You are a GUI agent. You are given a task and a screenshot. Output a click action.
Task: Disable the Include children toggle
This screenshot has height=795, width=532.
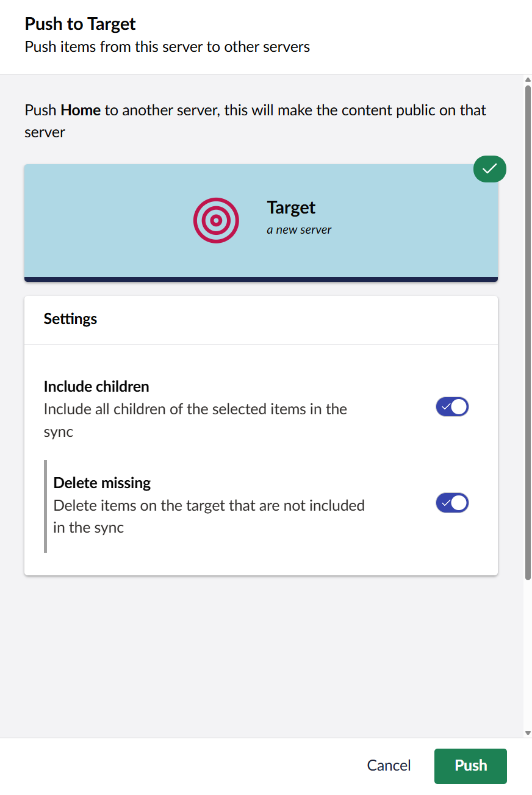click(x=451, y=406)
